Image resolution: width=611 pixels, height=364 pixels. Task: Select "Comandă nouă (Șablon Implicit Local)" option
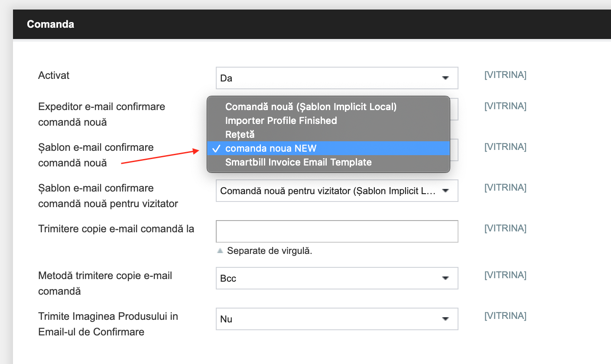pos(328,107)
